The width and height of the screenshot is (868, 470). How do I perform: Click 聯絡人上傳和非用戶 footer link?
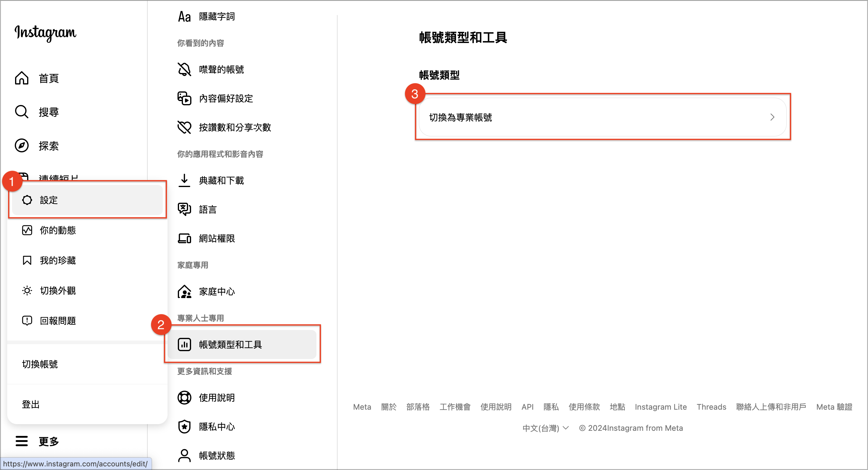tap(771, 407)
